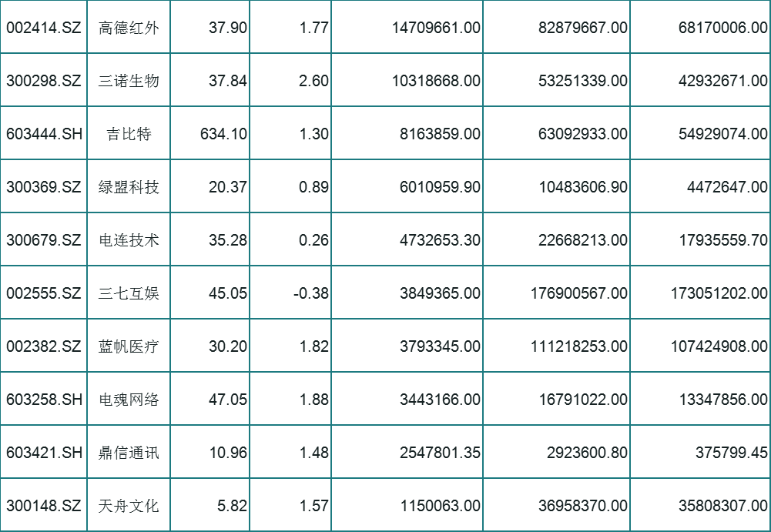Select the 三诺生物 cell
Viewport: 771px width, 532px height.
tap(129, 79)
